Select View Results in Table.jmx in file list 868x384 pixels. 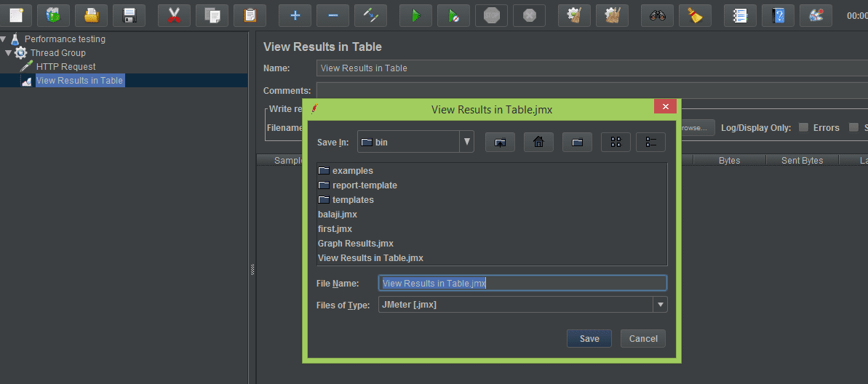point(370,258)
